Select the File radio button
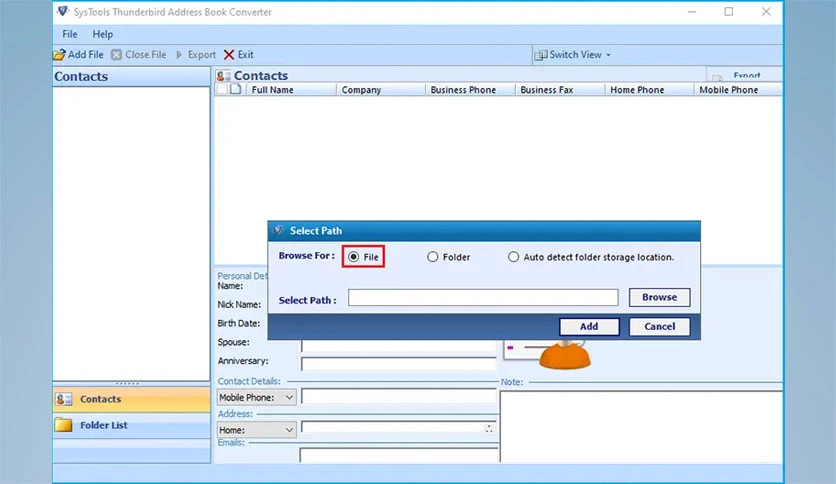This screenshot has width=836, height=484. coord(353,257)
